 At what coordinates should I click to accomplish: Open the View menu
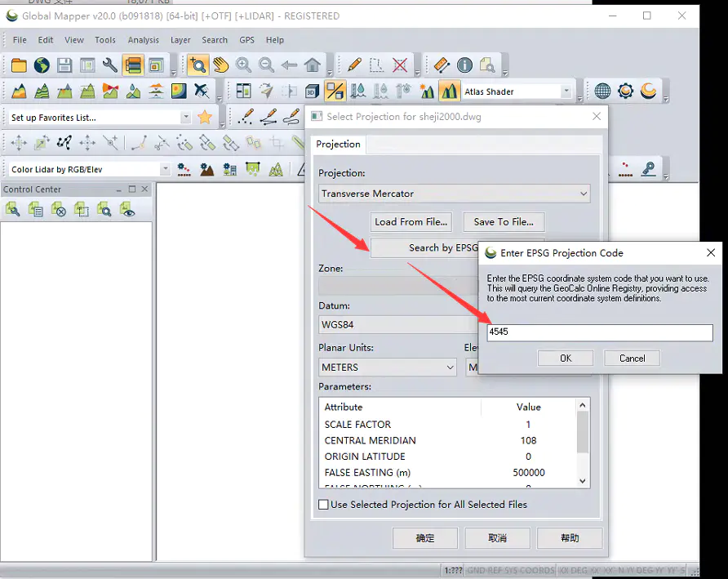click(x=73, y=40)
